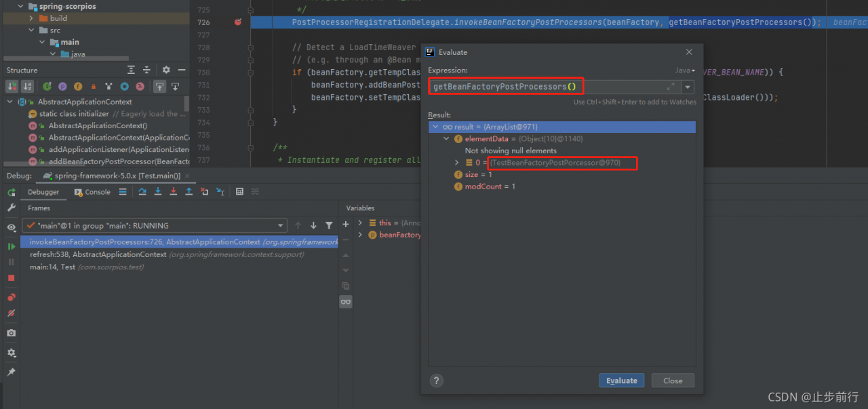
Task: Click Resume Program green icon
Action: (12, 246)
